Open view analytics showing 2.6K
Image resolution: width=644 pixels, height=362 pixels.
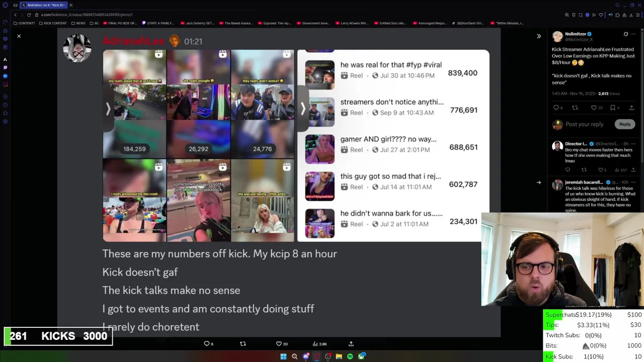coord(320,344)
